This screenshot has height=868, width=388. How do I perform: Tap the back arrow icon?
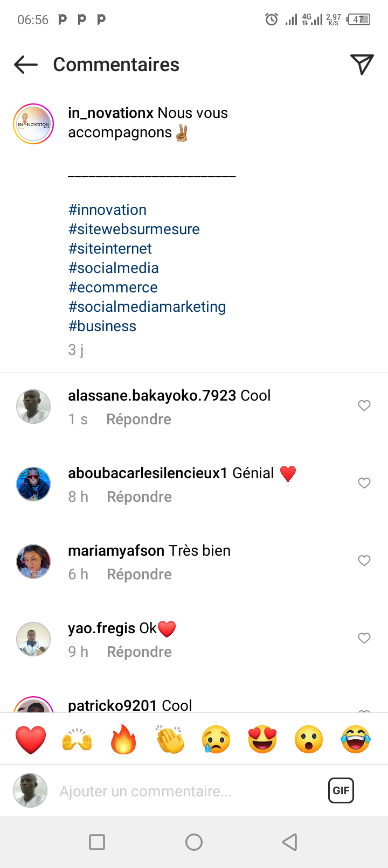26,65
